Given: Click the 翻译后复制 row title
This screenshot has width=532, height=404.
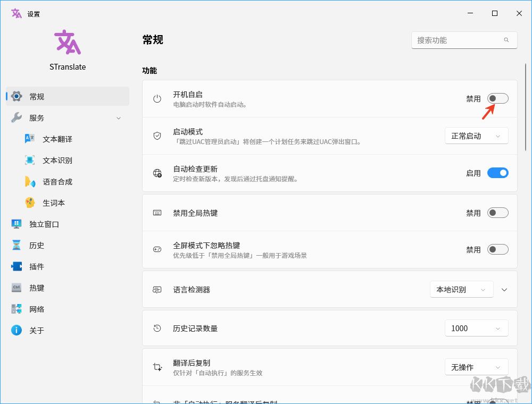Looking at the screenshot, I should point(192,363).
